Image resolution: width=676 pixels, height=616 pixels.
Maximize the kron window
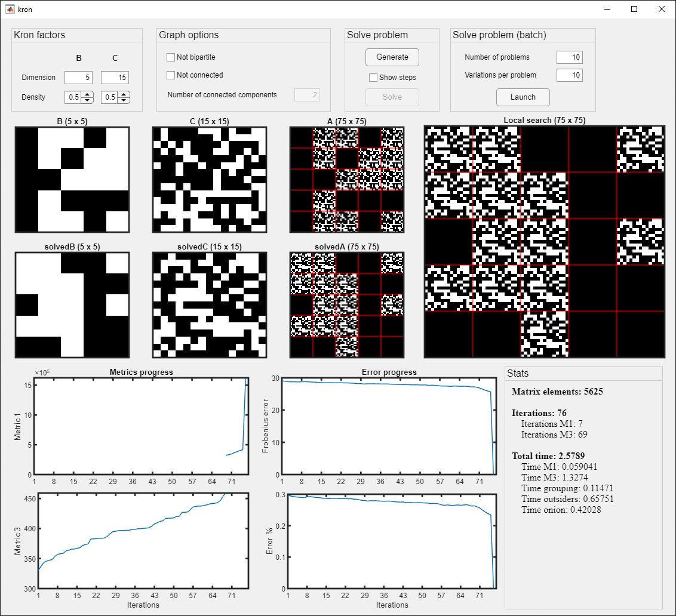634,9
